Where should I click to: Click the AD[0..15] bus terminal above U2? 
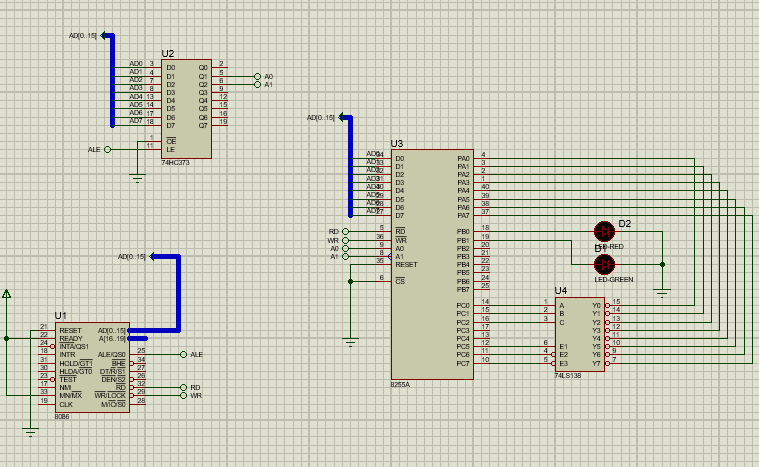tap(103, 35)
